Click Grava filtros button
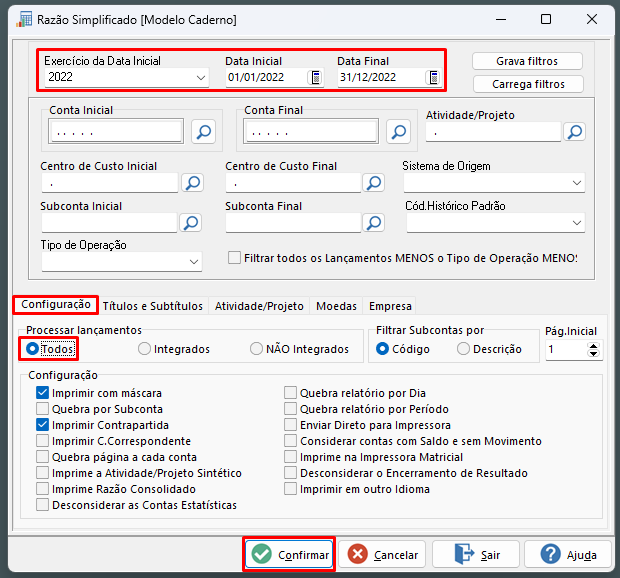Image resolution: width=620 pixels, height=578 pixels. tap(527, 61)
